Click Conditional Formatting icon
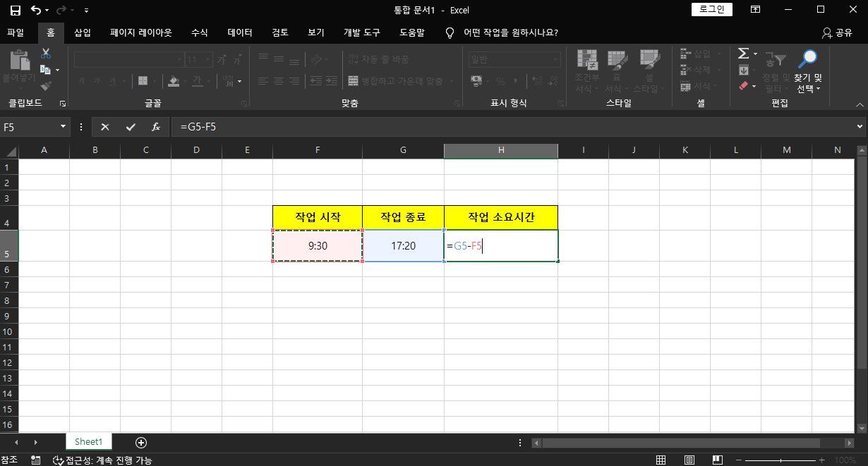This screenshot has height=466, width=868. tap(587, 60)
